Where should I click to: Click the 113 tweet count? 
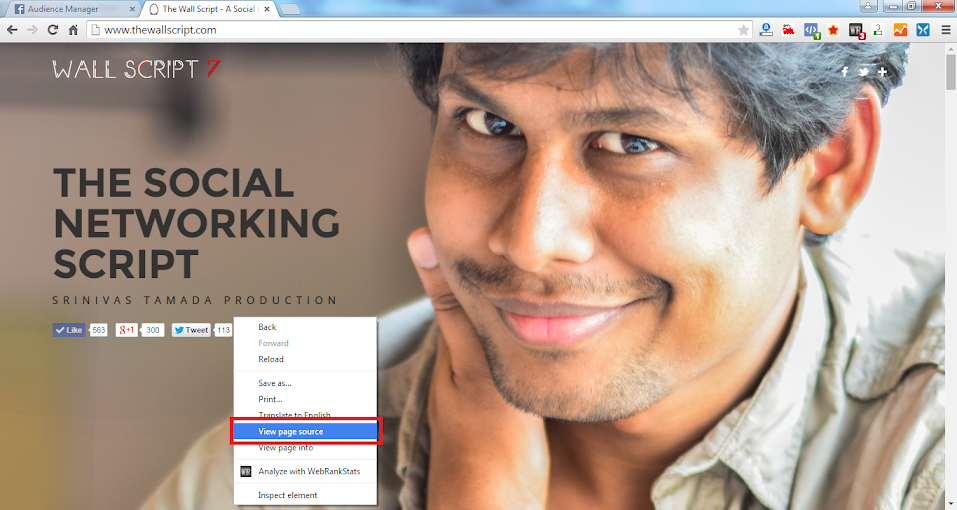(223, 330)
